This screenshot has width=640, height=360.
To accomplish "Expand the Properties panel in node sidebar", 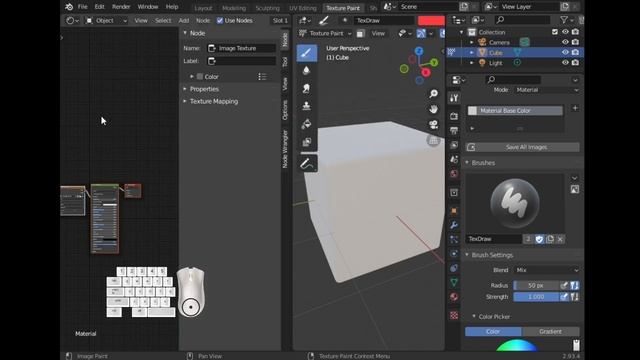I will click(204, 89).
